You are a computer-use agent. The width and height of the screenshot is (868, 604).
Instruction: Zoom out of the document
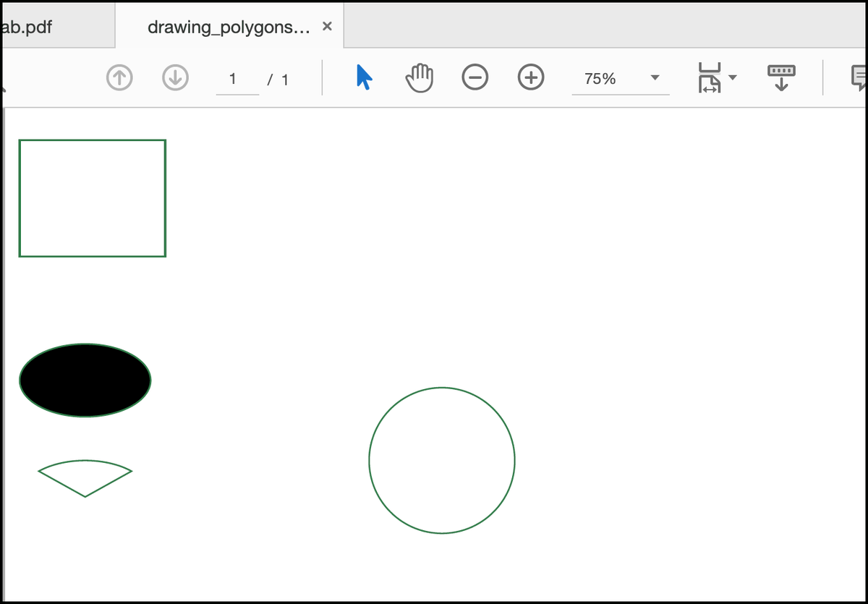point(475,77)
